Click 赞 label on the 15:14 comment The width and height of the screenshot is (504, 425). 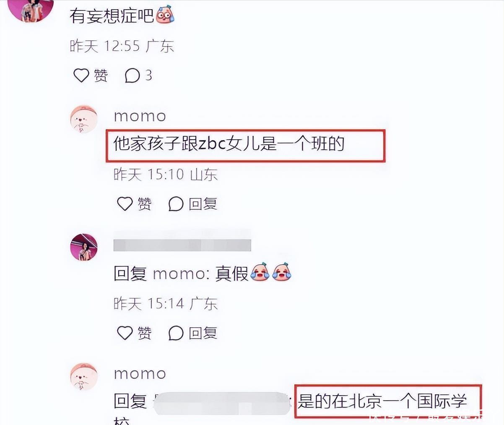[x=144, y=334]
